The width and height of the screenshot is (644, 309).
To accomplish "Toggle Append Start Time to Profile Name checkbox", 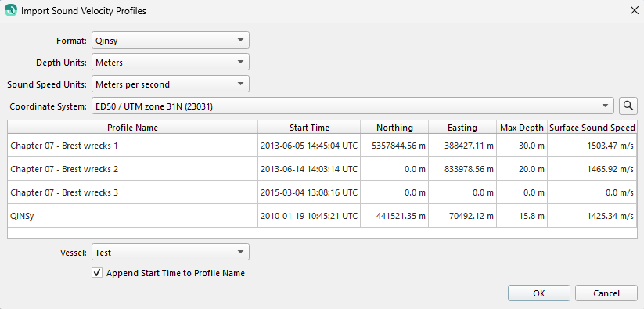I will pyautogui.click(x=97, y=273).
